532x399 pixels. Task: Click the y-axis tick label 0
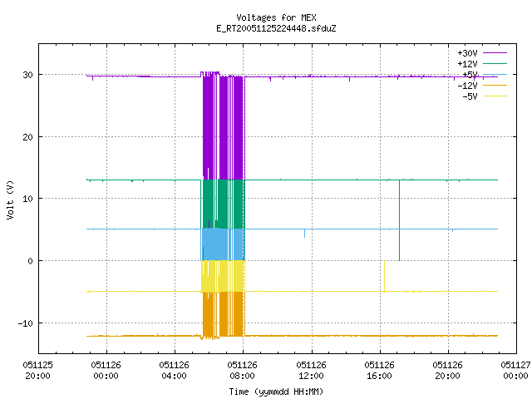click(31, 261)
